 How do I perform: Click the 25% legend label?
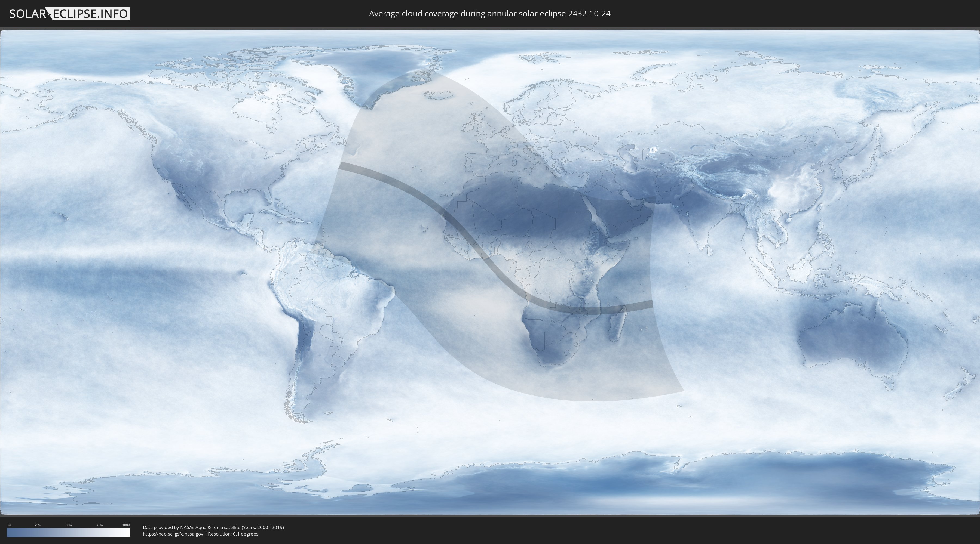pos(38,525)
